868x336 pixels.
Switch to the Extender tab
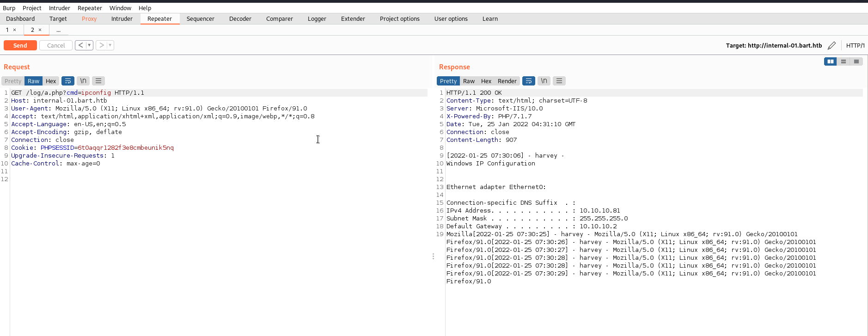click(353, 19)
